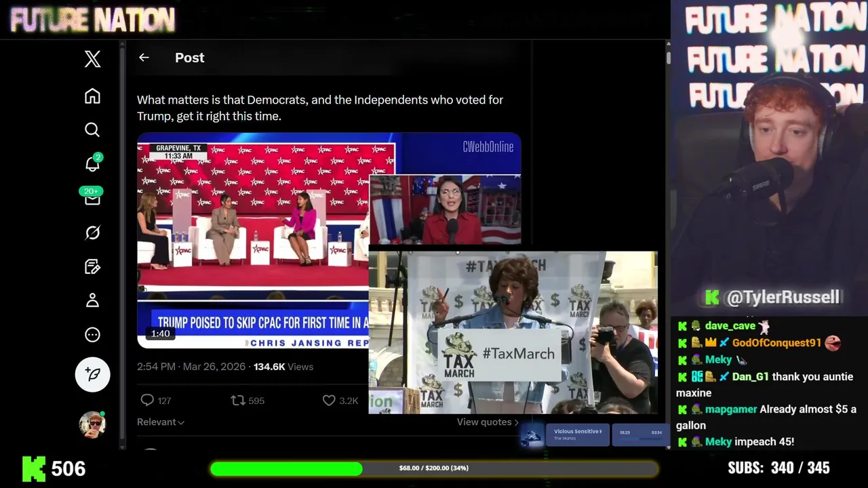Go back with the Post arrow
This screenshot has height=488, width=868.
point(144,58)
